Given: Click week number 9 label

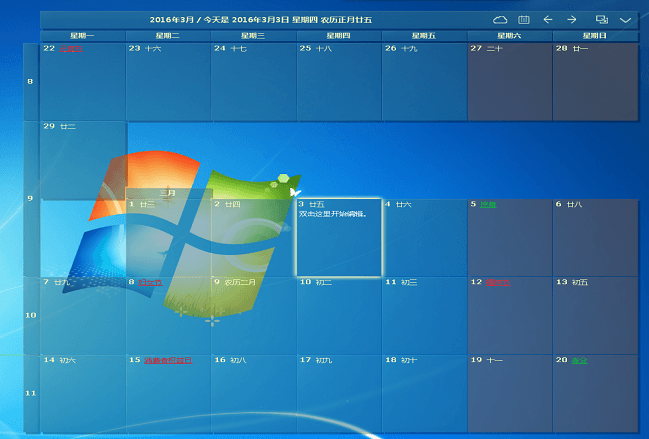Looking at the screenshot, I should [30, 198].
